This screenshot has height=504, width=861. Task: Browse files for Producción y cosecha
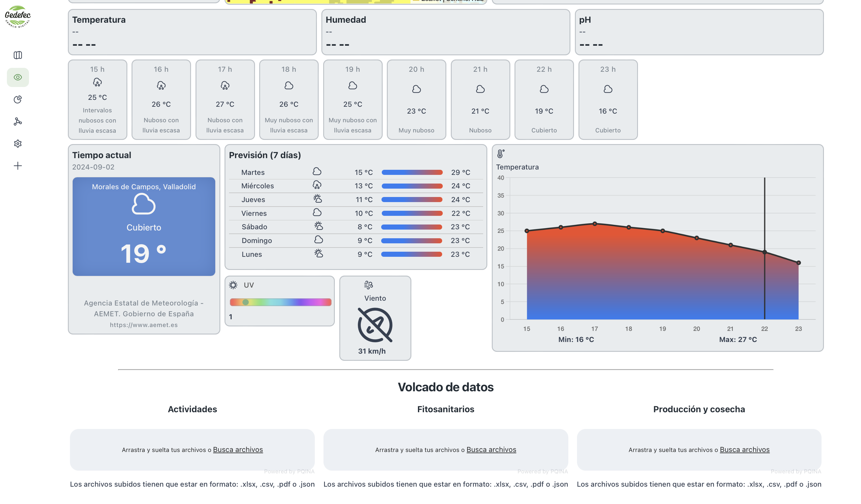pyautogui.click(x=744, y=450)
